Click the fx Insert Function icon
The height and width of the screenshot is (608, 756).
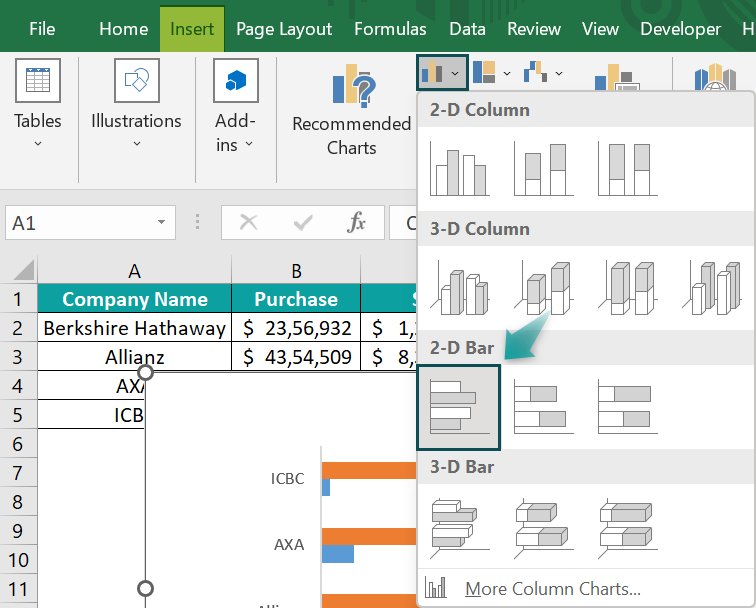(x=356, y=223)
